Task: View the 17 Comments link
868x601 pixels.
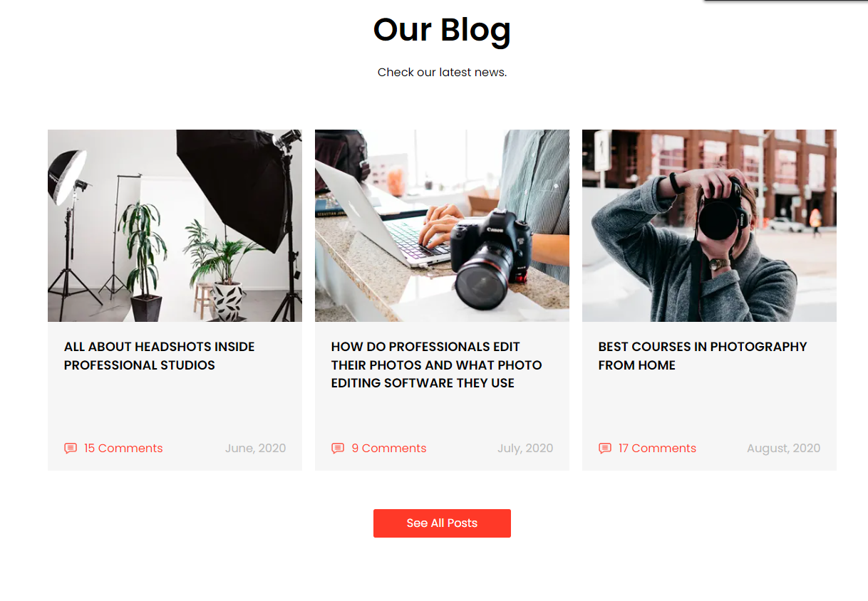Action: (x=657, y=448)
